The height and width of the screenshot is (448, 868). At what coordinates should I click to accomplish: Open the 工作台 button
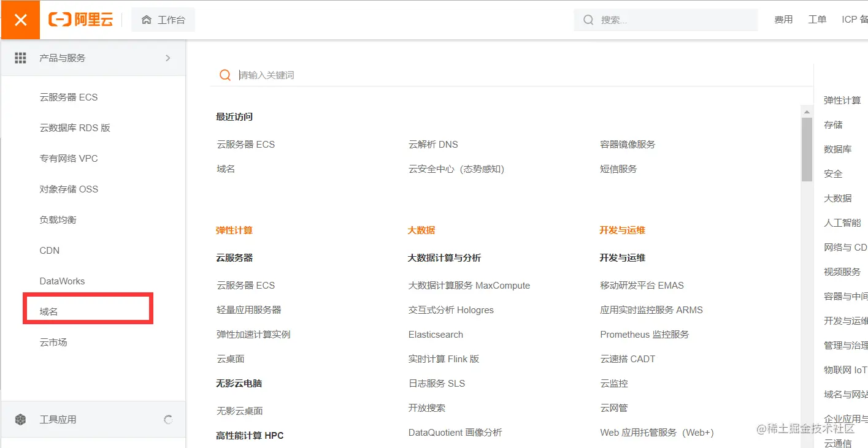point(163,20)
